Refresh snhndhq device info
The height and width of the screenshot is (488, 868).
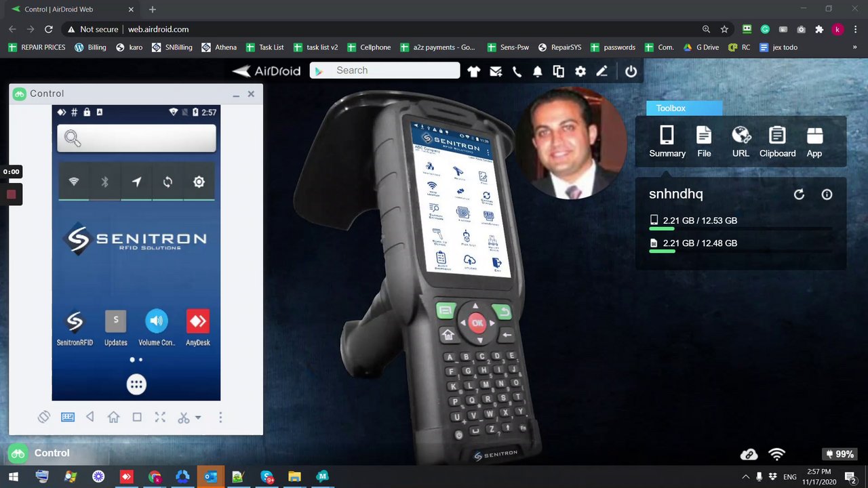[x=799, y=195]
